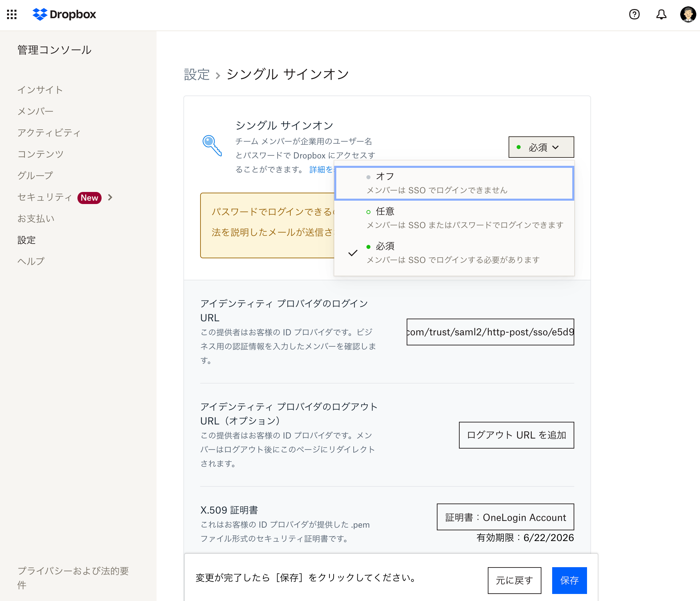The width and height of the screenshot is (700, 601).
Task: Click the ログアウト URL を追加 button
Action: 516,435
